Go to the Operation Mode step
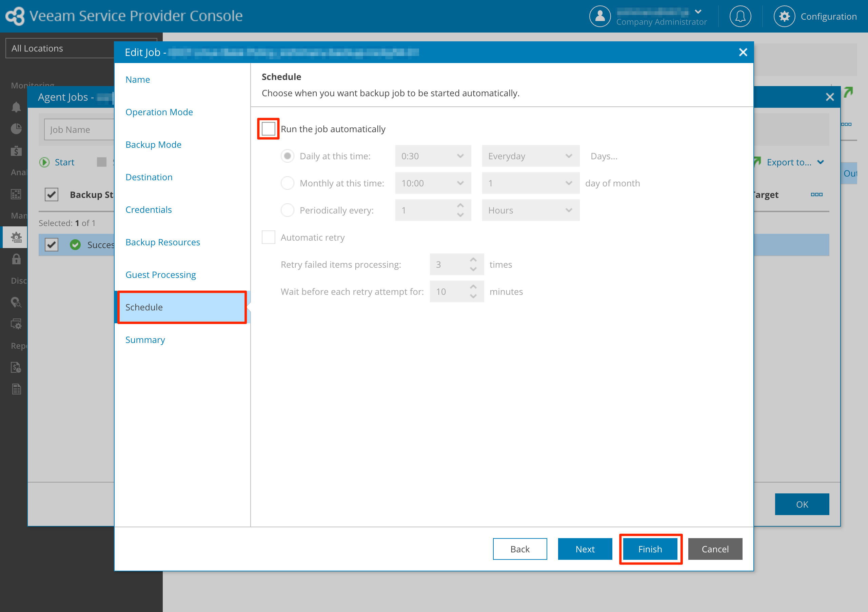 (159, 112)
